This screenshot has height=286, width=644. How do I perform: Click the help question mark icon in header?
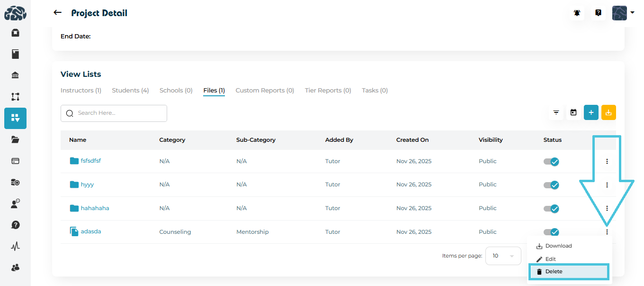[598, 13]
